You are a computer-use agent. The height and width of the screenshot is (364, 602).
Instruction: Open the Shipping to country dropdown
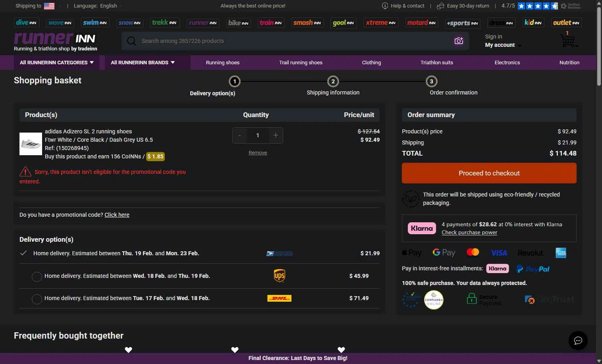pos(38,6)
